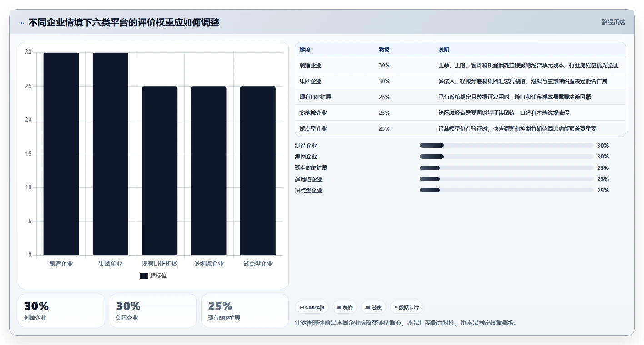Click 多地域企业 in the table

tap(313, 113)
